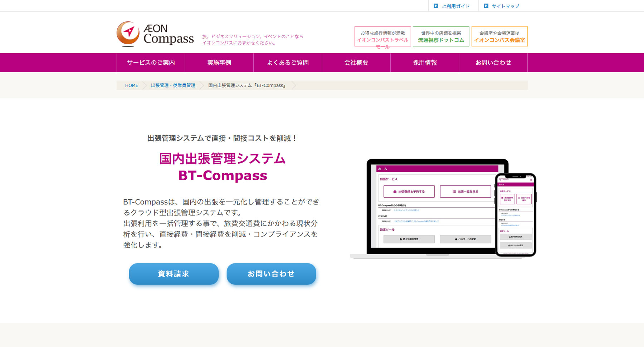Screen dimensions: 644x347
Task: Click お問い合わせ in the magenta navigation bar
Action: click(493, 63)
